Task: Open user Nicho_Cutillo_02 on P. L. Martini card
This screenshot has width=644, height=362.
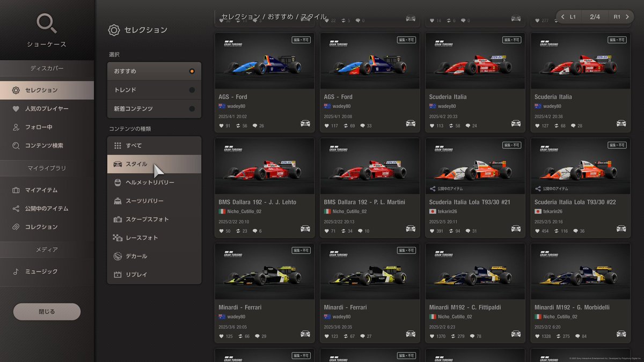Action: [351, 212]
